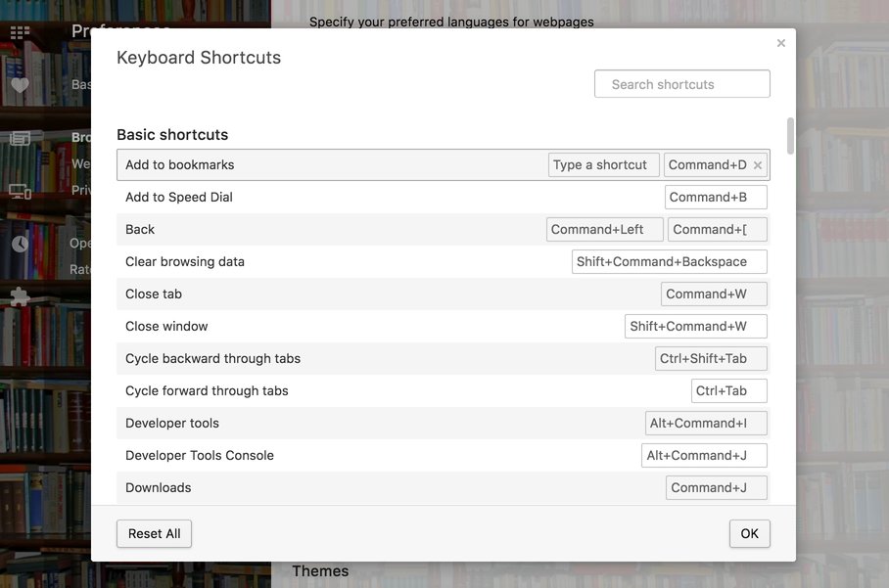Viewport: 889px width, 588px height.
Task: Select the Command+W shortcut for Close tab
Action: coord(714,293)
